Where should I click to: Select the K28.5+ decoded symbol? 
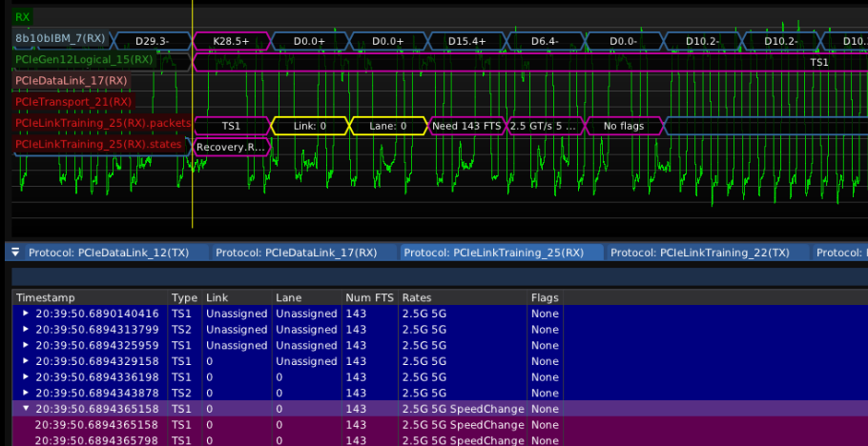(232, 41)
